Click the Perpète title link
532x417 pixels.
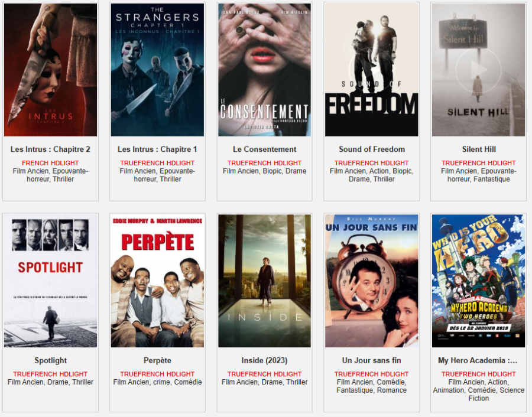(157, 360)
